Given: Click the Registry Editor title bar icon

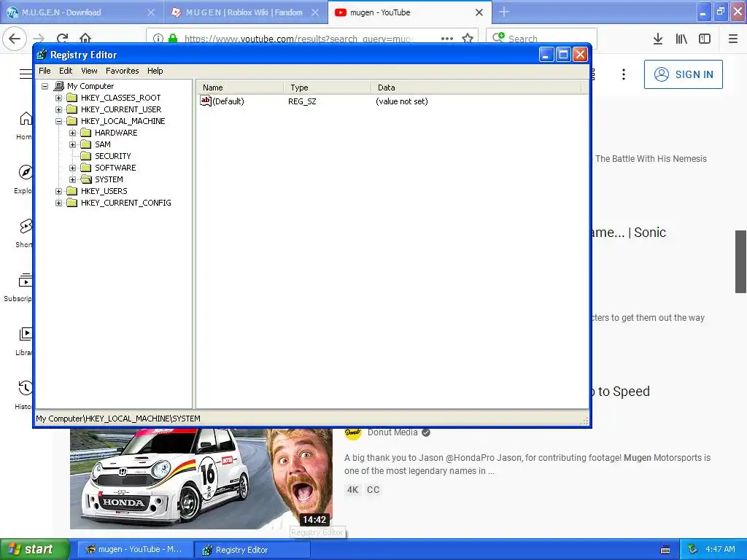Looking at the screenshot, I should [x=42, y=55].
